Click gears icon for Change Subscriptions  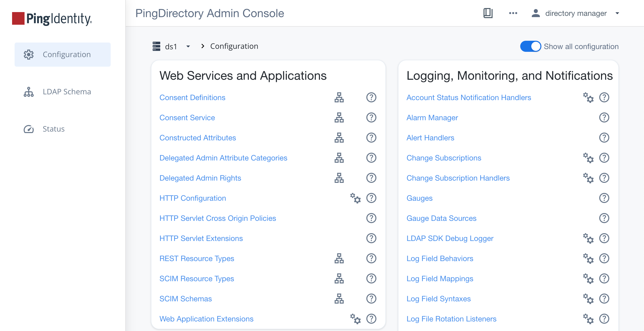588,158
